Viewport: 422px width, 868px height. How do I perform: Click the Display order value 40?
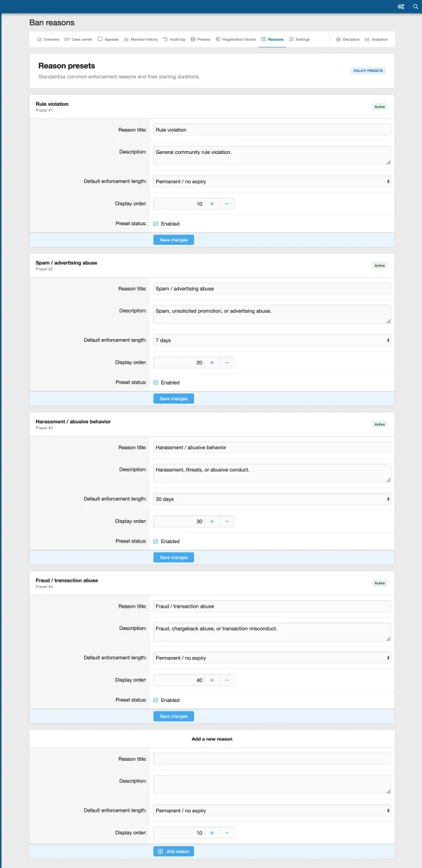179,679
